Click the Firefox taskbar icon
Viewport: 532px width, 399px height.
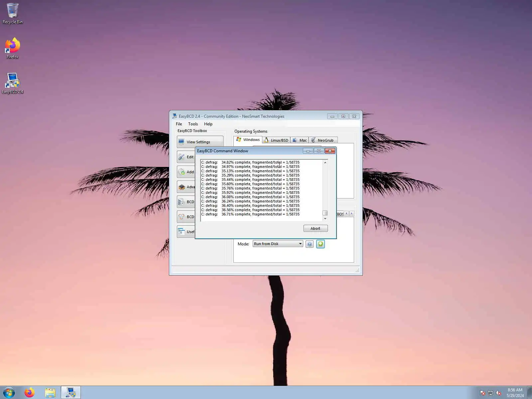[30, 393]
